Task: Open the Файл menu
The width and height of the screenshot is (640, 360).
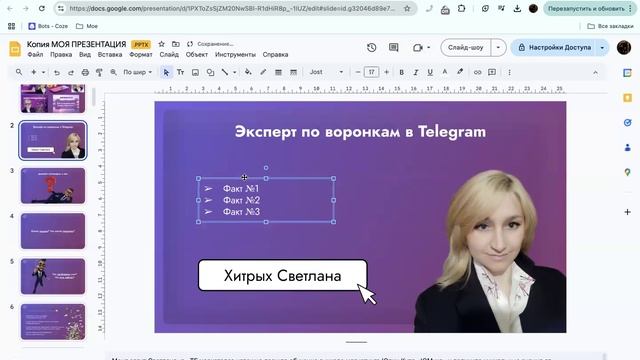Action: pyautogui.click(x=35, y=54)
